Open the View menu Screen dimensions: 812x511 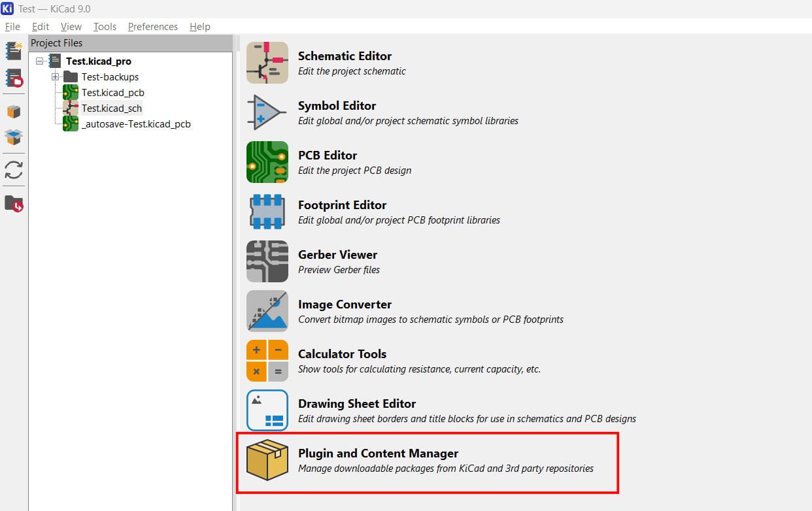click(x=71, y=27)
